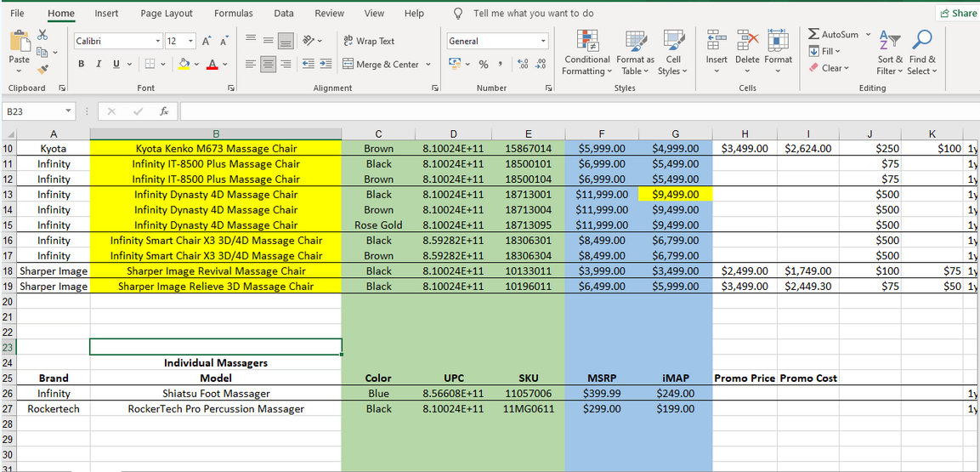
Task: Open Sort & Filter options
Action: (890, 53)
